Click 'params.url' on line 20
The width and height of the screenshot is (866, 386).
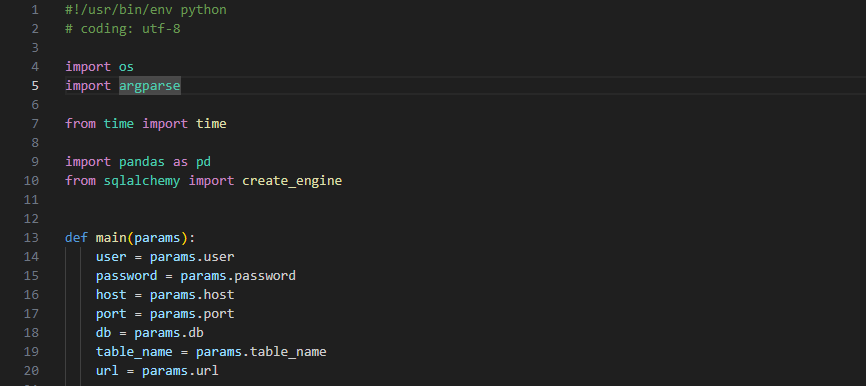tap(181, 371)
